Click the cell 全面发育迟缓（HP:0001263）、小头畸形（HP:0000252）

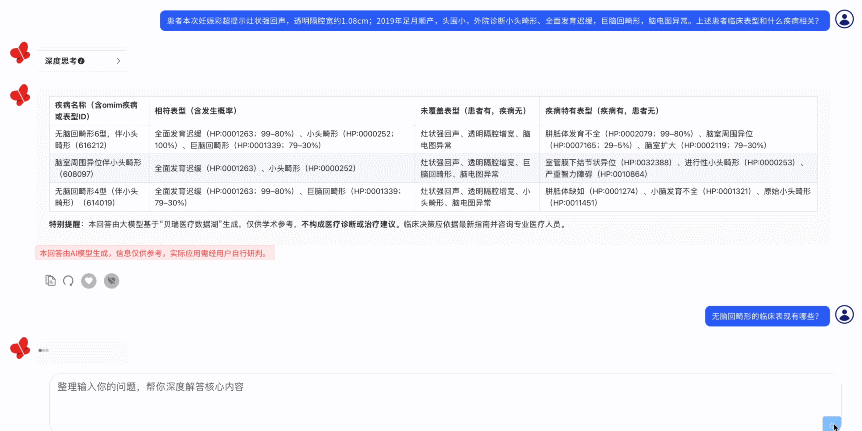click(x=283, y=168)
